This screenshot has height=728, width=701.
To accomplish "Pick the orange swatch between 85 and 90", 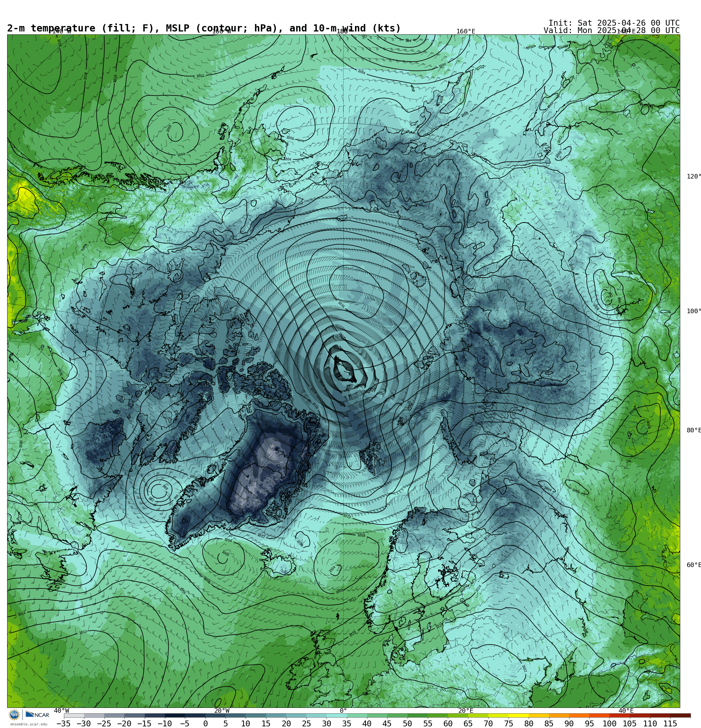I will click(x=559, y=715).
